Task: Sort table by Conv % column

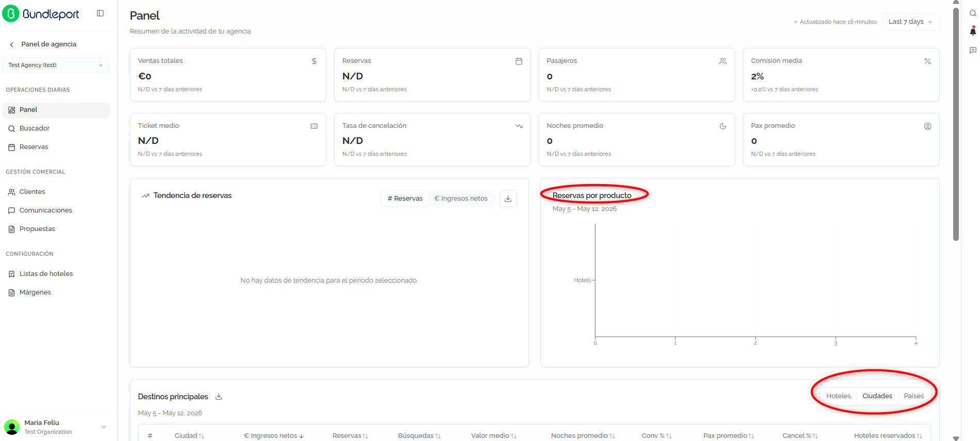Action: tap(656, 436)
